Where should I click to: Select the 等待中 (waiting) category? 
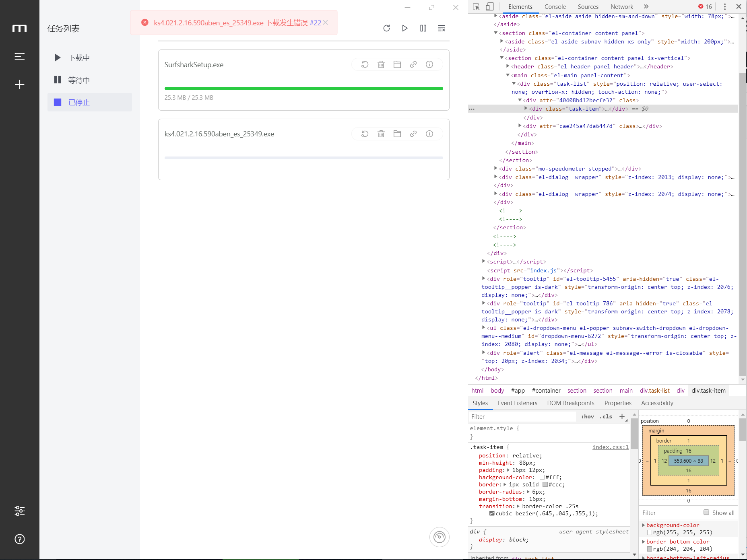90,80
